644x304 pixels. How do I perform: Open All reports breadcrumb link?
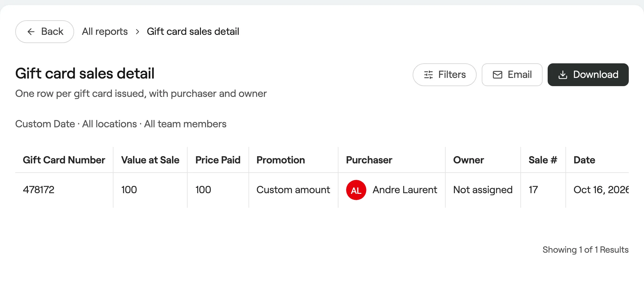(105, 32)
